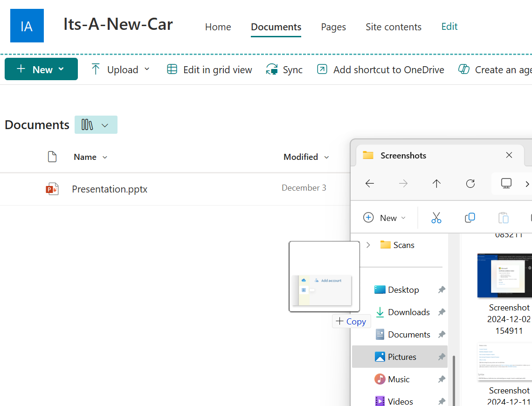Refresh the Screenshots folder view
Image resolution: width=532 pixels, height=406 pixels.
pos(470,184)
